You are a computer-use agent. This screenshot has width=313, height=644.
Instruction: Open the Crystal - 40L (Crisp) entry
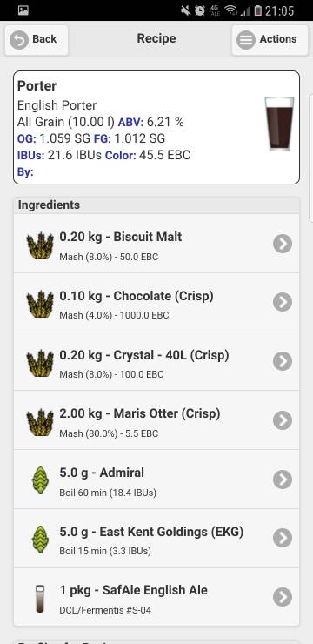[x=156, y=361]
